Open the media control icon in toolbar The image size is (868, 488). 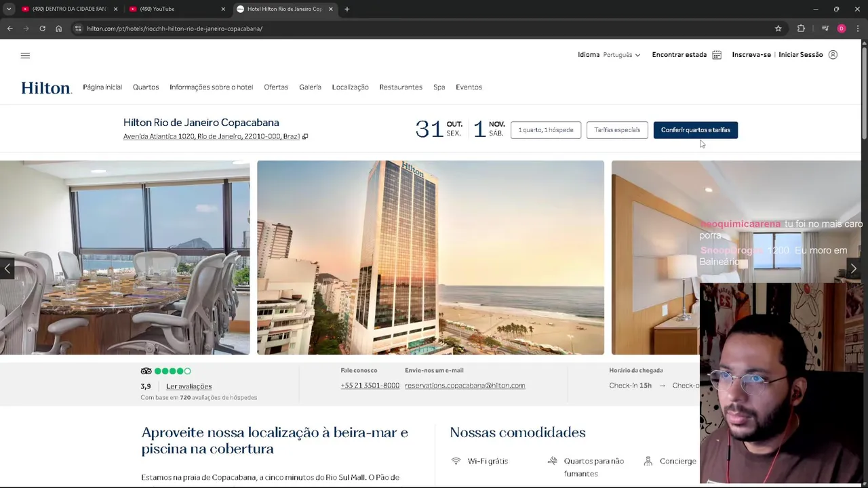pyautogui.click(x=825, y=28)
